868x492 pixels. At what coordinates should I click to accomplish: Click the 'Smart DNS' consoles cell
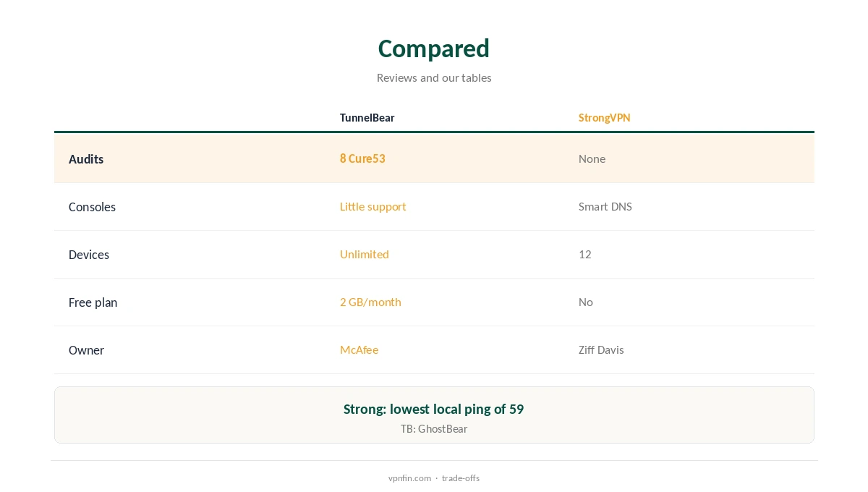click(x=605, y=206)
